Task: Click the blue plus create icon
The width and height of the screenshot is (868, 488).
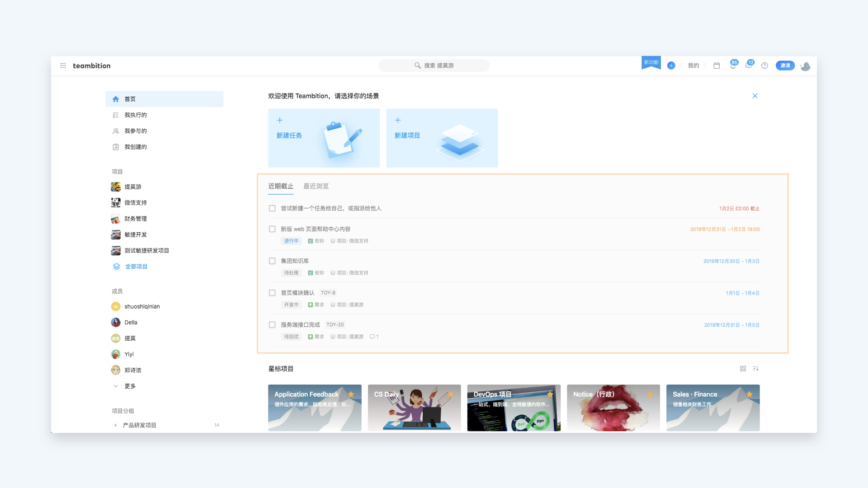Action: pyautogui.click(x=671, y=66)
